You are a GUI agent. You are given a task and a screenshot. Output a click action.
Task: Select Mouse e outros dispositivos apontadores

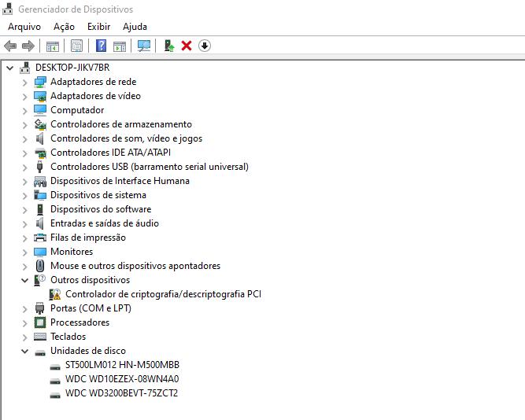[x=135, y=266]
